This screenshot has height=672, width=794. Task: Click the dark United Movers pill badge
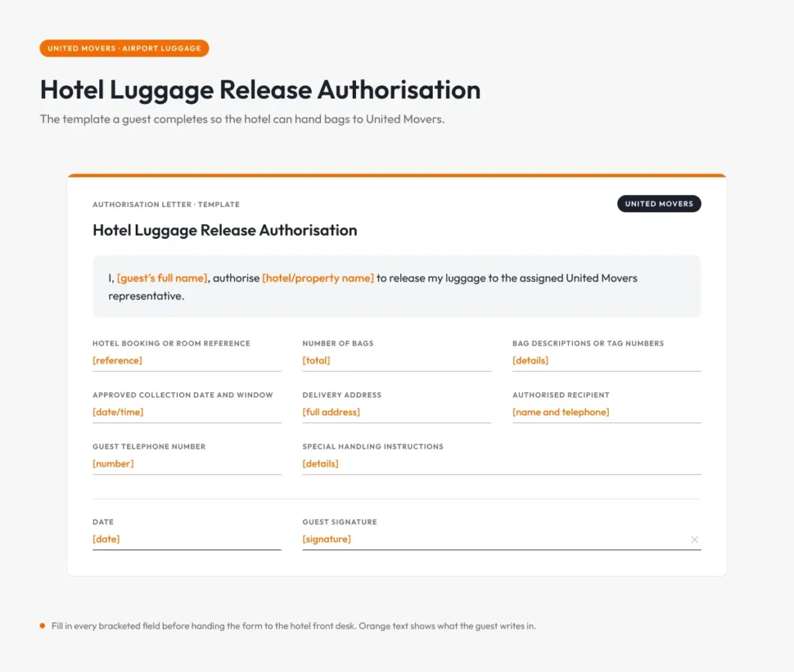659,203
